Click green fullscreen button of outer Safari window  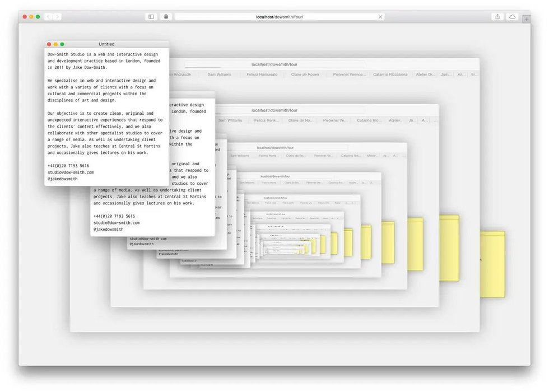tap(38, 17)
